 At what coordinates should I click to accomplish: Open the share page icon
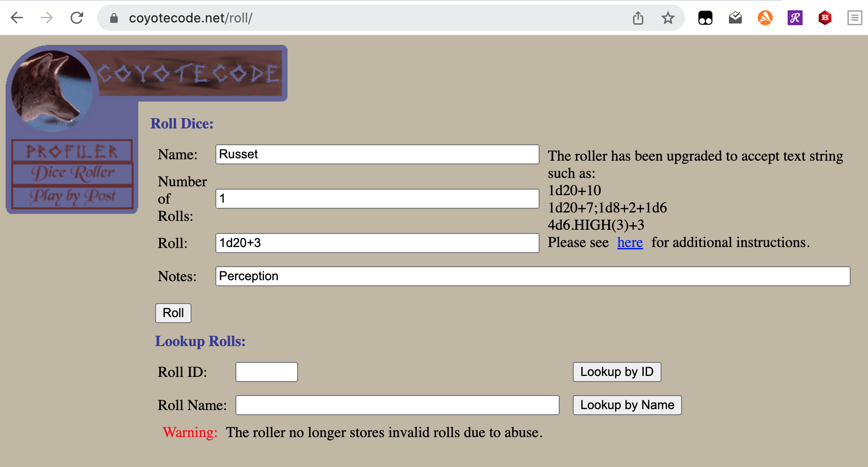pyautogui.click(x=638, y=18)
